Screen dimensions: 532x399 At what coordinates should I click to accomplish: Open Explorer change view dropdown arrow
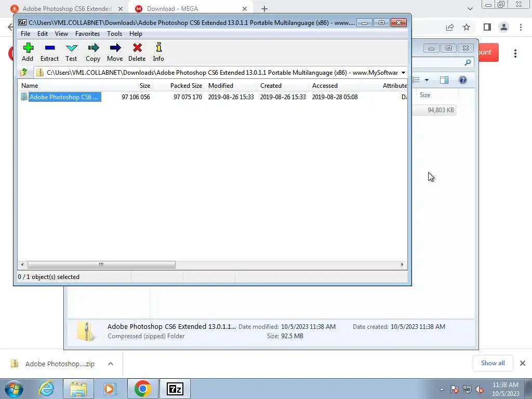click(x=427, y=80)
